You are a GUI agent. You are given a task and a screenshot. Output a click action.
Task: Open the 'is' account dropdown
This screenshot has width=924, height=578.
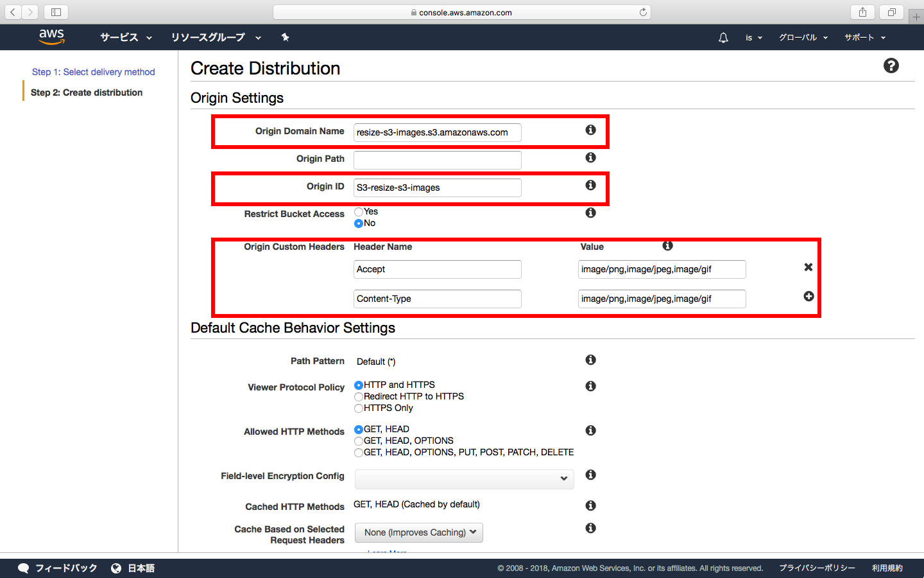tap(754, 37)
